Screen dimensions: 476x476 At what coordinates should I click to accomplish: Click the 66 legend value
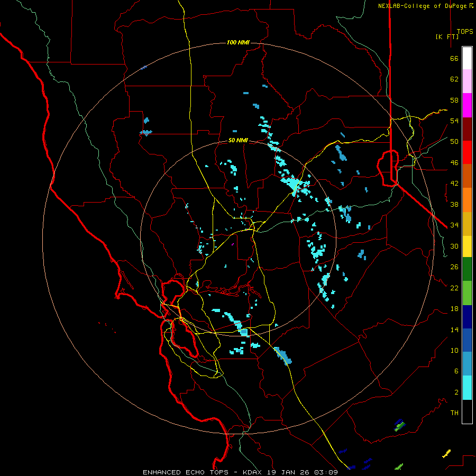(454, 59)
